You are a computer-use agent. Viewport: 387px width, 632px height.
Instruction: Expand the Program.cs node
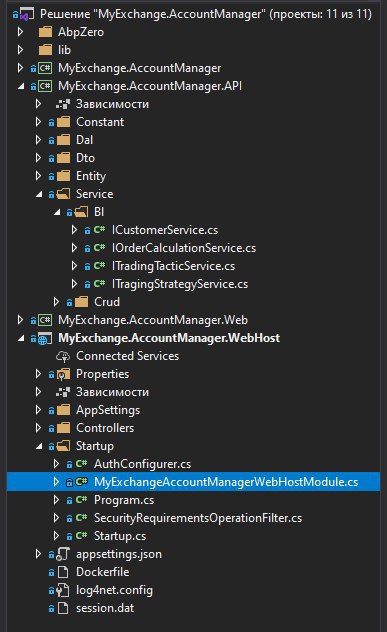point(56,500)
